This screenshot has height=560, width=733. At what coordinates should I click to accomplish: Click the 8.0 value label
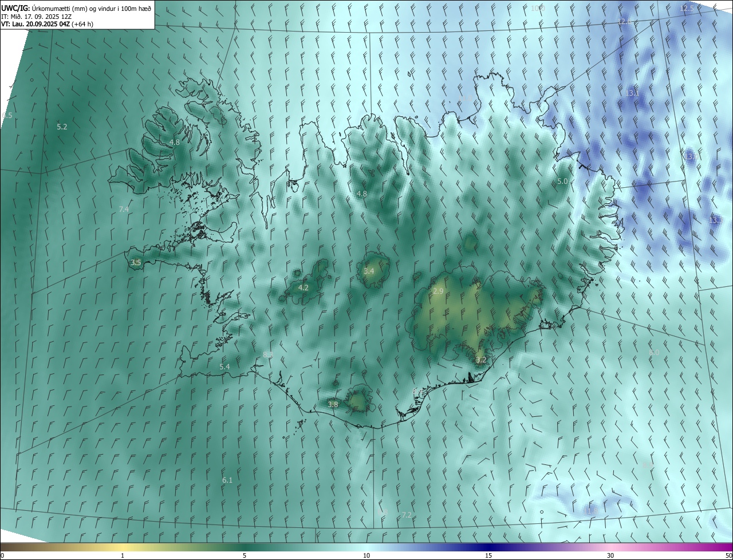[654, 352]
